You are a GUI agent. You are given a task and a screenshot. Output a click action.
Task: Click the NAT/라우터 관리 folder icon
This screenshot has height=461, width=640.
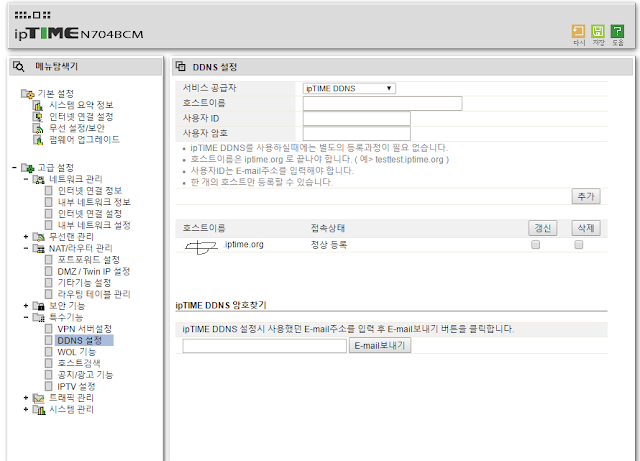point(39,248)
